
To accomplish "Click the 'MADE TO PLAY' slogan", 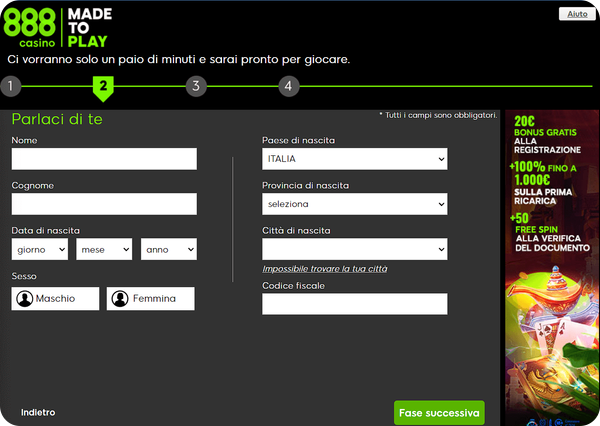I will click(x=90, y=28).
